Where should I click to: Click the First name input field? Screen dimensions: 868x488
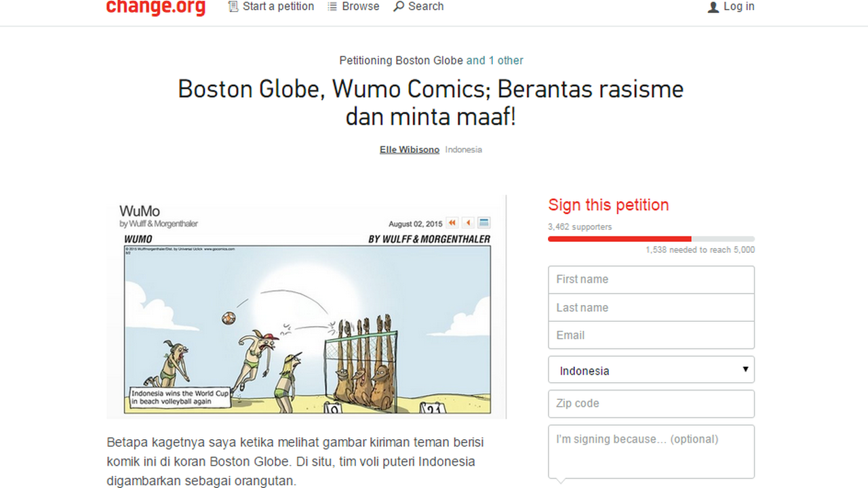pos(651,279)
